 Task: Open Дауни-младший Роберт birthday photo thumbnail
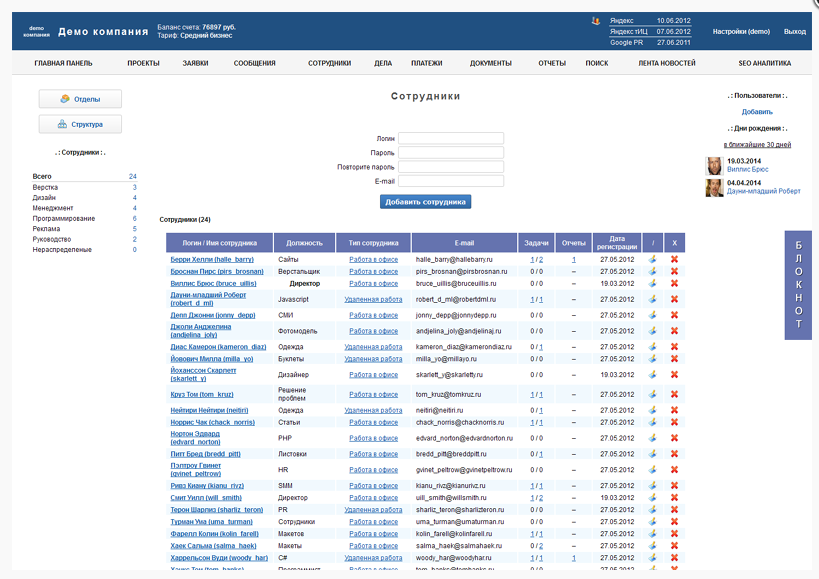714,188
